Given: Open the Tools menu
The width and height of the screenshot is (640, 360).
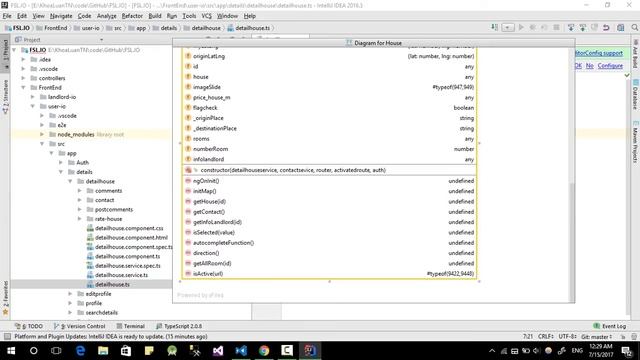Looking at the screenshot, I should click(x=189, y=16).
